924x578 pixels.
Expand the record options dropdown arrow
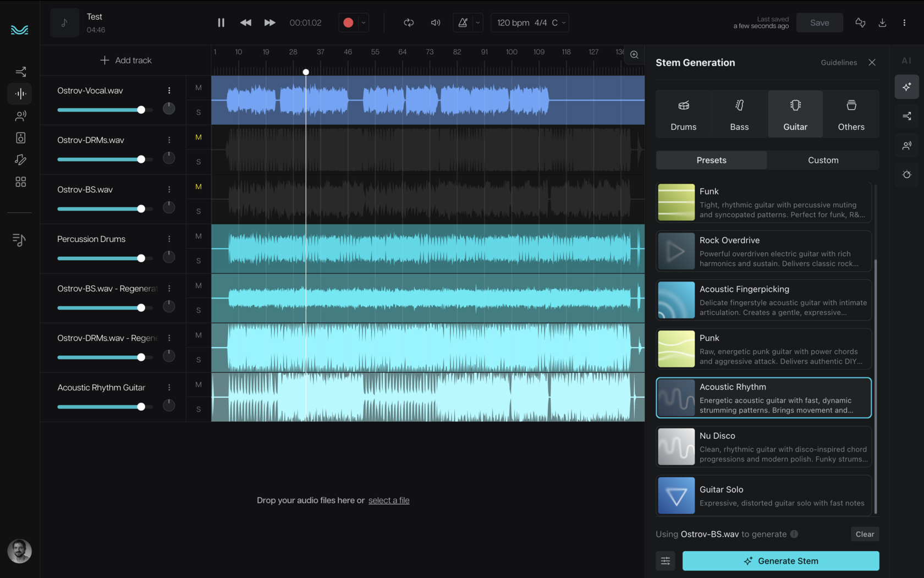364,23
